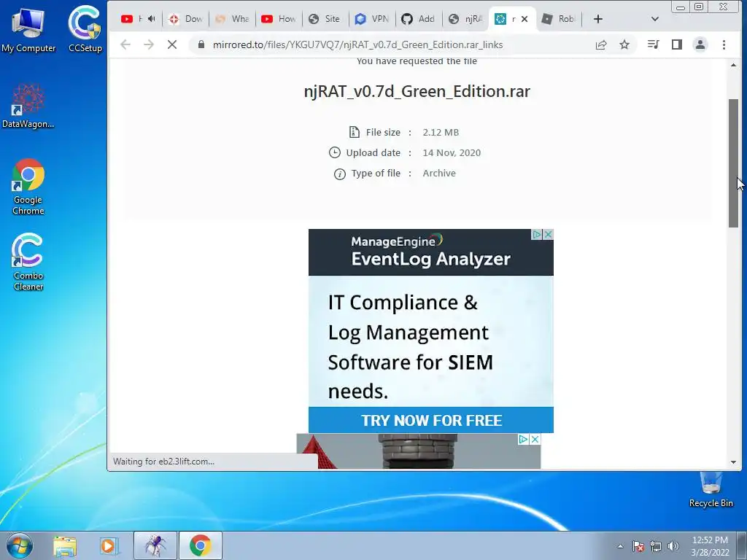Viewport: 747px width, 560px height.
Task: Go forward in Chrome
Action: pos(149,44)
